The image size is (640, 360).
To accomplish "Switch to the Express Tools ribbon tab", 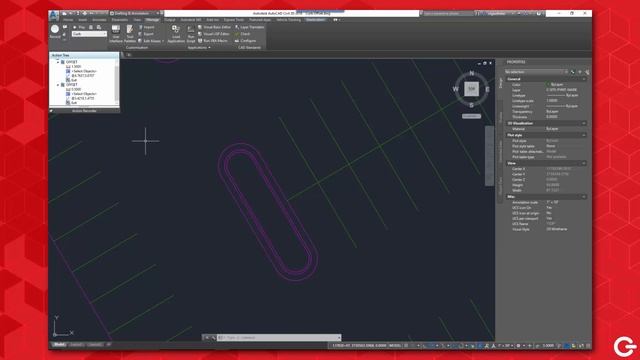I will pos(233,20).
